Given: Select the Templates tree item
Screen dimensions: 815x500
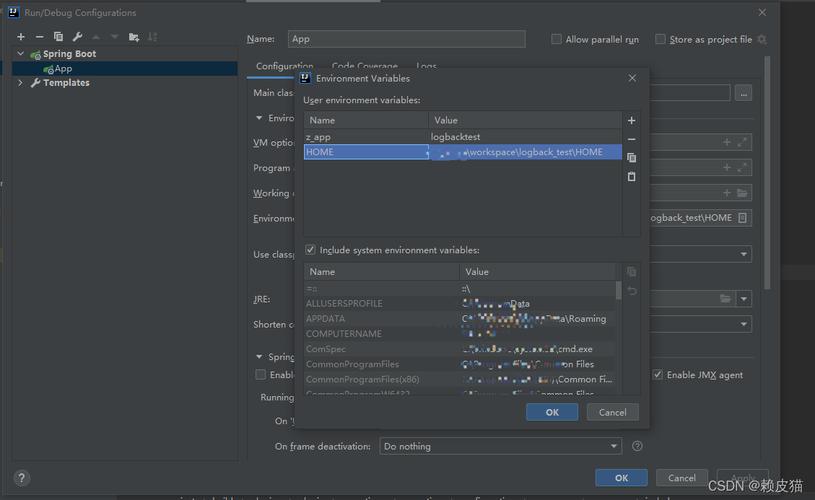Looking at the screenshot, I should [66, 83].
